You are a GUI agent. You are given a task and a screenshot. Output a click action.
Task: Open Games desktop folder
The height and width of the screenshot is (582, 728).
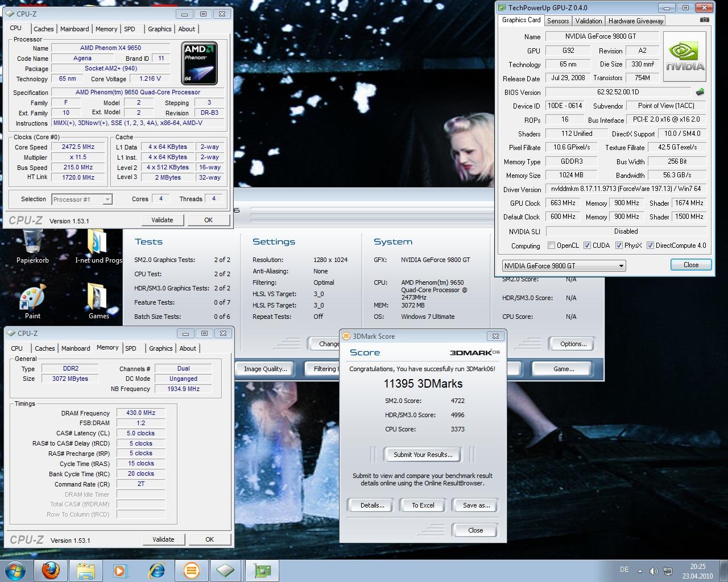[98, 301]
